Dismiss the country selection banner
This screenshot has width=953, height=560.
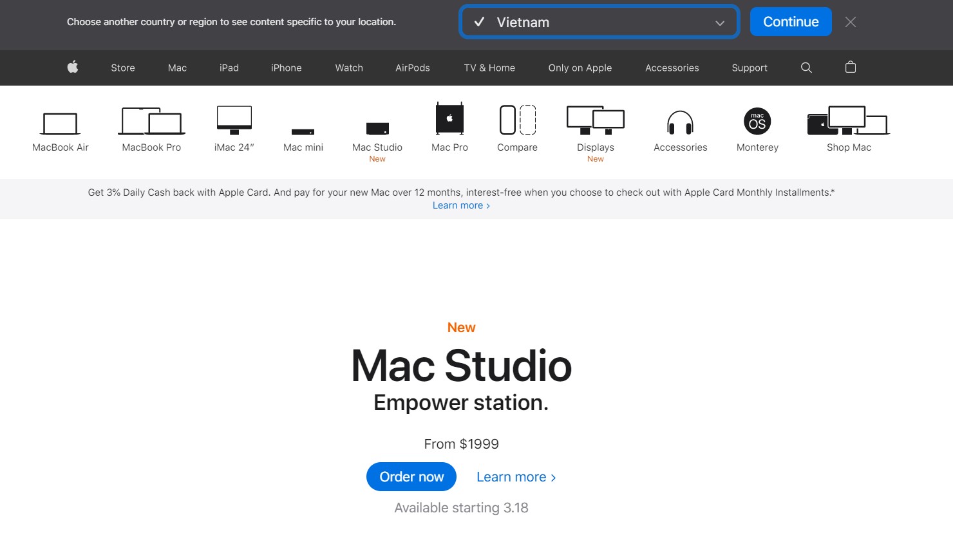coord(851,22)
